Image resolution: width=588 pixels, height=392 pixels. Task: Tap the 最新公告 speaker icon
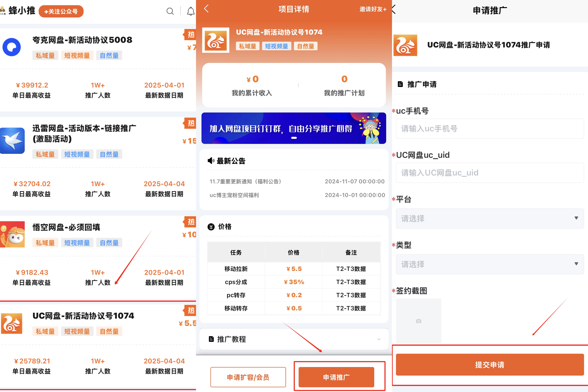211,161
